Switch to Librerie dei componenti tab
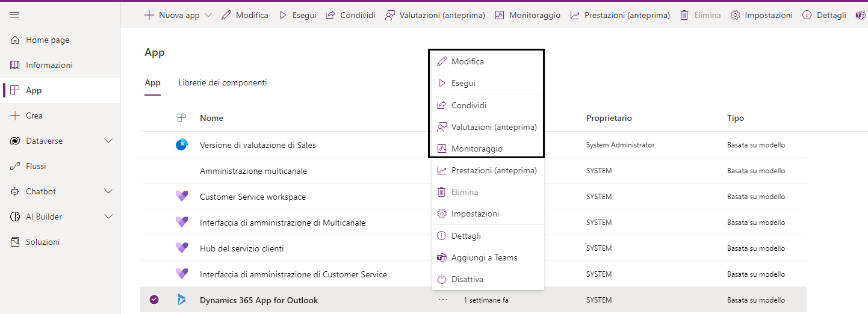The width and height of the screenshot is (868, 314). point(223,83)
